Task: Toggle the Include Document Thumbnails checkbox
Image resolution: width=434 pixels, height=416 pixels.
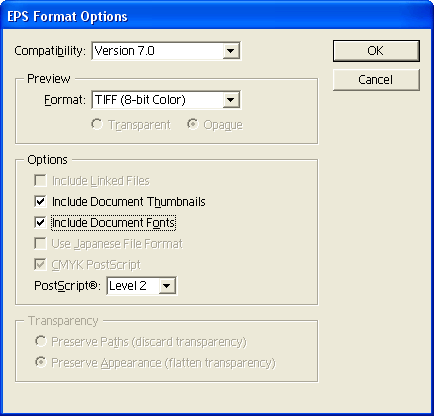Action: pos(40,202)
